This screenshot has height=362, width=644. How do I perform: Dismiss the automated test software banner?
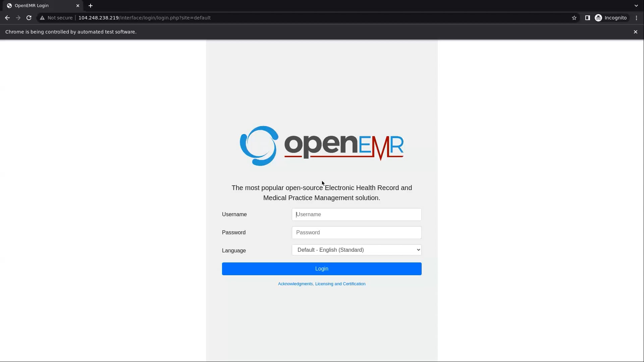tap(636, 32)
